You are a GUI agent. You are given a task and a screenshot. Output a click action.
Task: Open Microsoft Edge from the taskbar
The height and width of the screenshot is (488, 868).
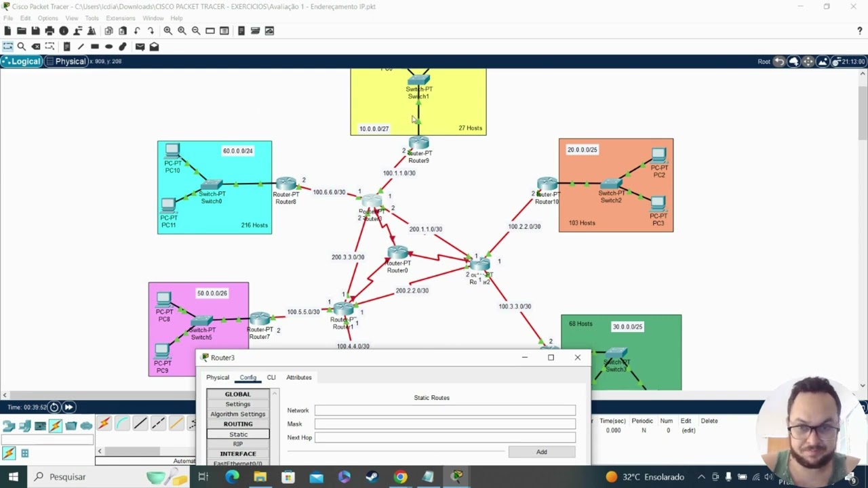coord(232,477)
